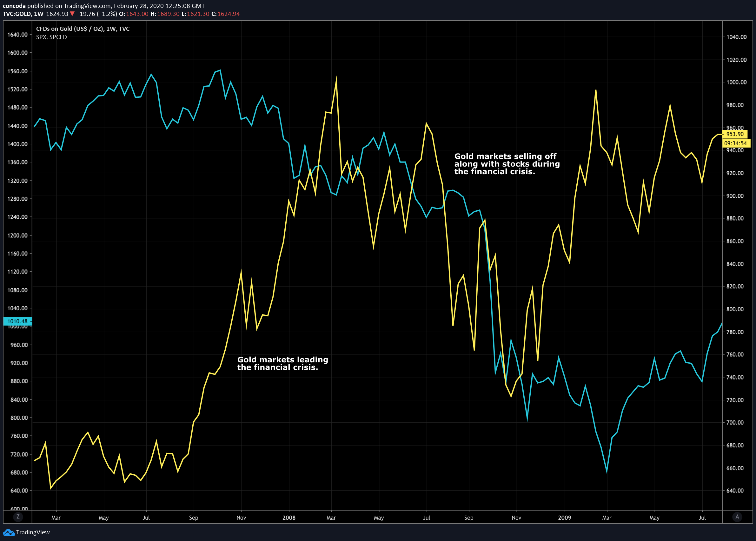The image size is (756, 541).
Task: Toggle the A auto-scale button
Action: (737, 517)
